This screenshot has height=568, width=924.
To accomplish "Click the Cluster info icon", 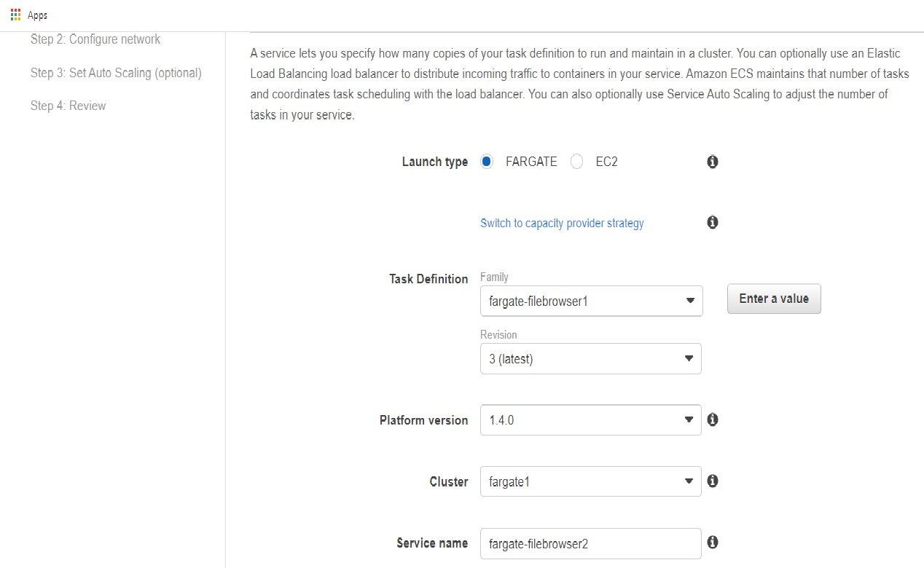I will click(x=713, y=481).
